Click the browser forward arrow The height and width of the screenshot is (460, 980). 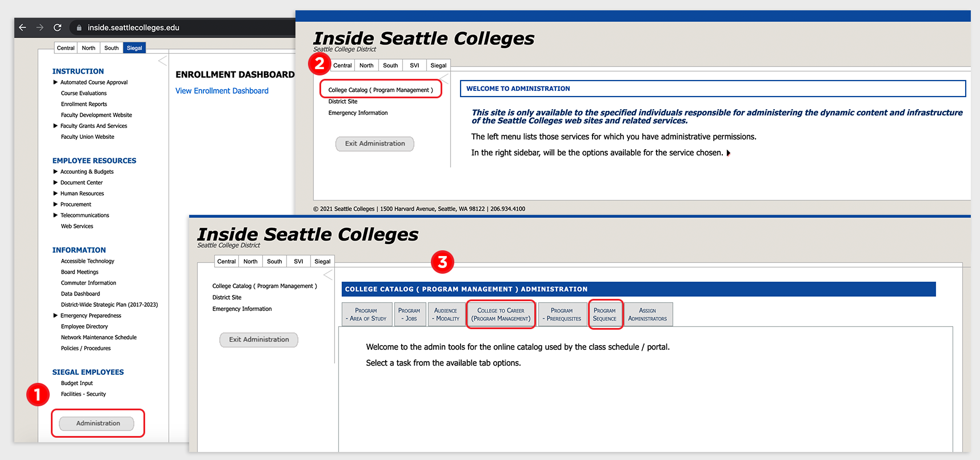coord(40,27)
